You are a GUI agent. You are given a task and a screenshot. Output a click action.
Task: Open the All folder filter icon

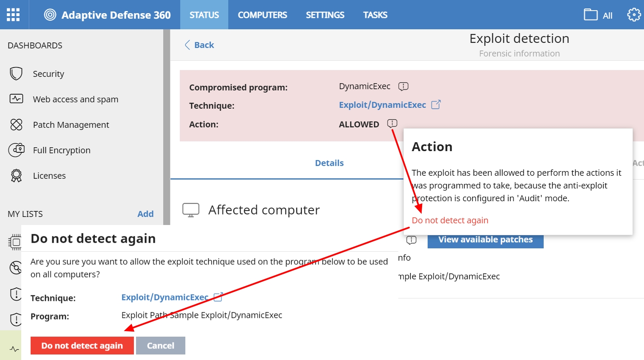591,15
